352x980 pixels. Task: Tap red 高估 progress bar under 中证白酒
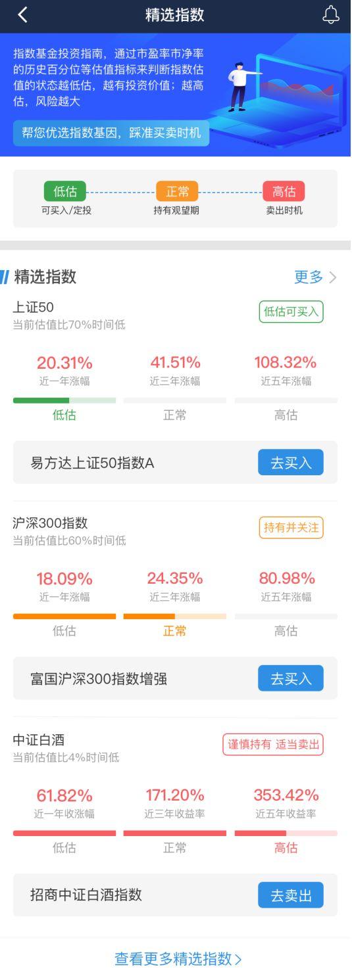click(x=286, y=833)
